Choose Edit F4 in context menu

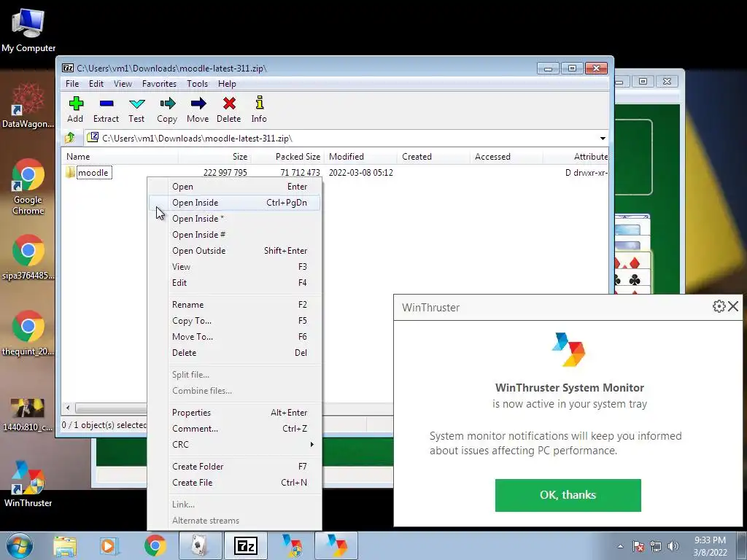(x=234, y=283)
